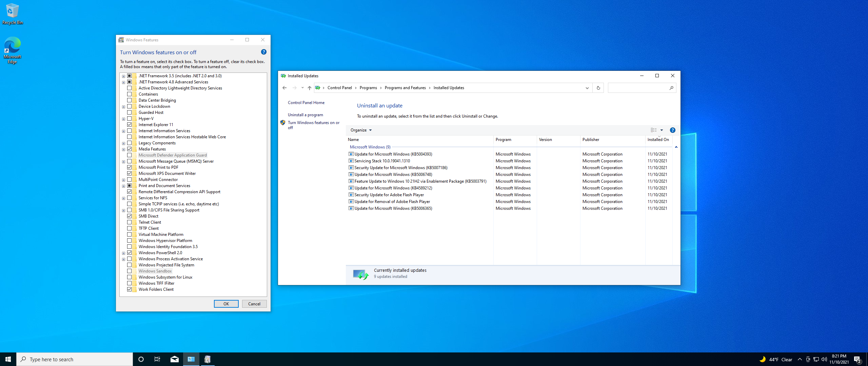Expand Internet Information Services node
The height and width of the screenshot is (366, 868).
[x=123, y=131]
